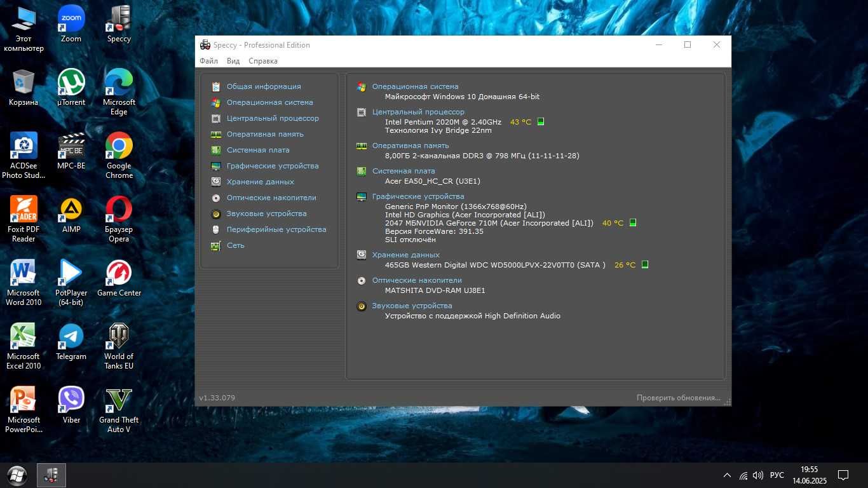Image resolution: width=868 pixels, height=488 pixels.
Task: Select Корзина recycle bin icon
Action: [x=24, y=87]
